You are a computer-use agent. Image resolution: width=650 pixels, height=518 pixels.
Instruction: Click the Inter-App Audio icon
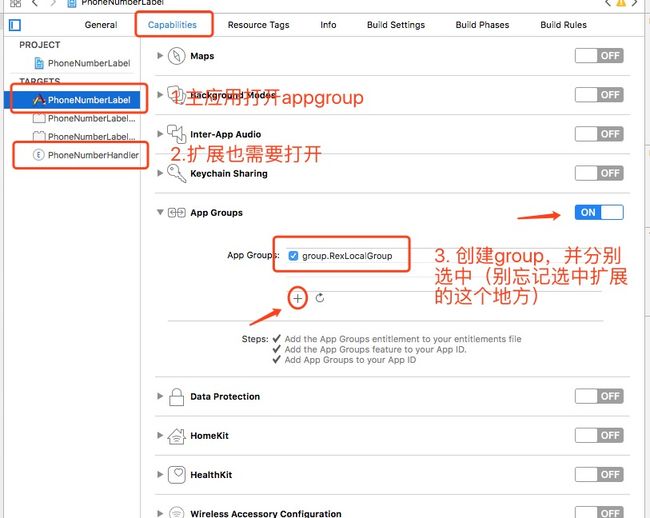coord(177,134)
